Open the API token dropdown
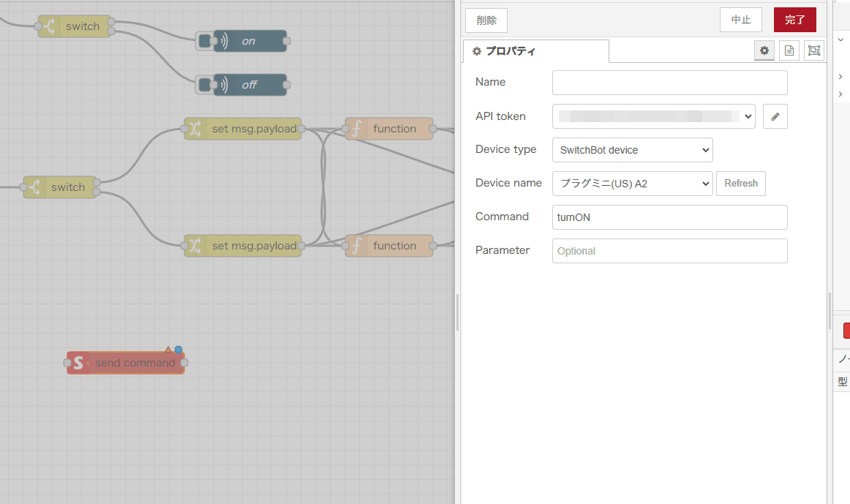850x504 pixels. [653, 116]
